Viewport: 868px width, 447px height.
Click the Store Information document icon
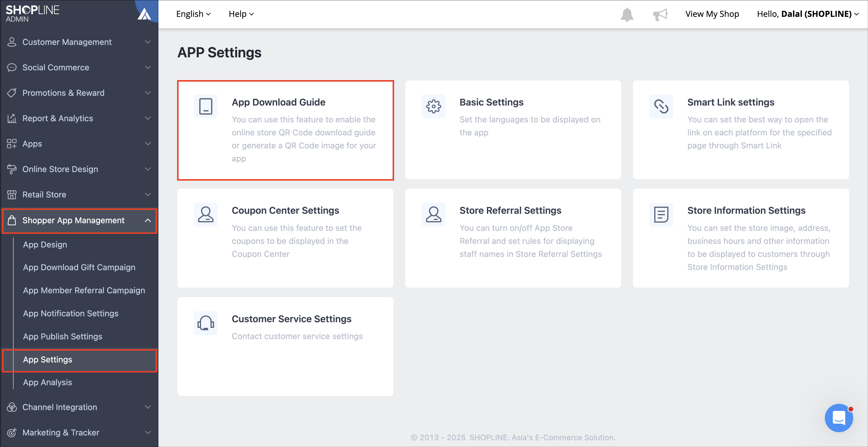(x=661, y=215)
